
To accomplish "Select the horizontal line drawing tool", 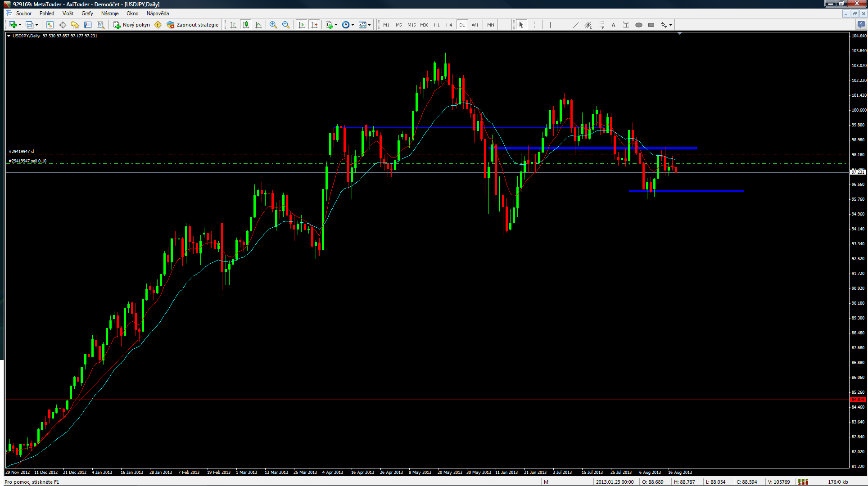I will (x=563, y=25).
